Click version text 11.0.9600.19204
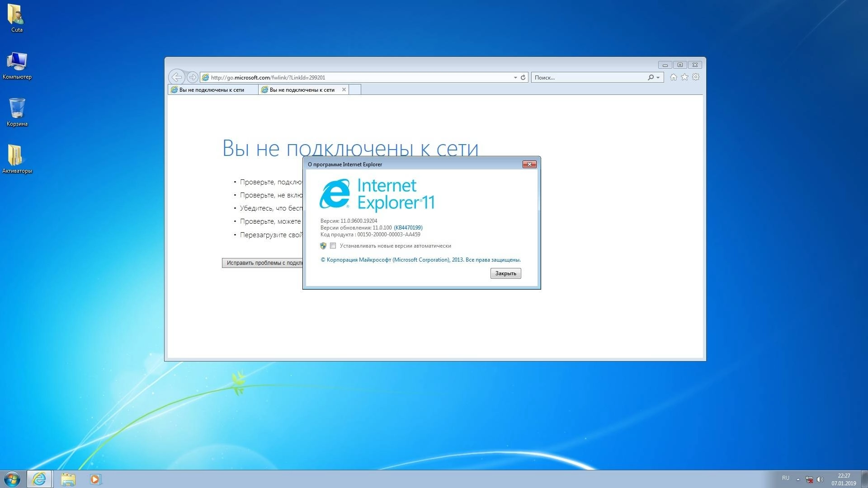Image resolution: width=868 pixels, height=488 pixels. point(359,221)
